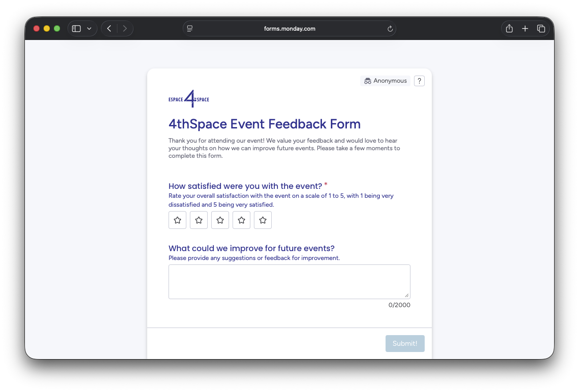The width and height of the screenshot is (579, 392).
Task: Click the page reload icon
Action: [390, 28]
